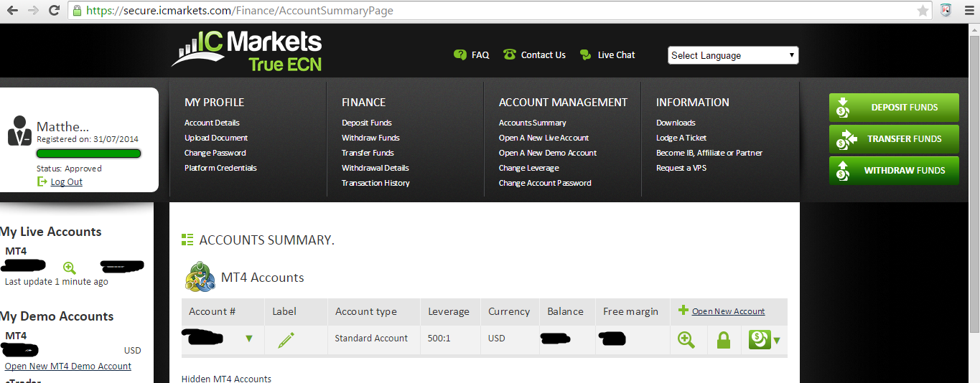The width and height of the screenshot is (980, 383).
Task: View account details with table row magnifier
Action: (686, 340)
